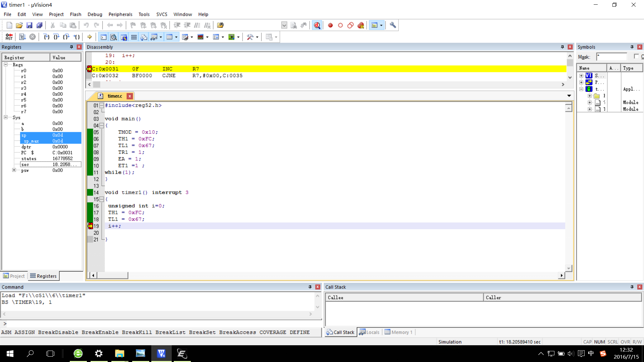Open the editor tab list dropdown arrow
Image resolution: width=644 pixels, height=362 pixels.
[x=569, y=96]
